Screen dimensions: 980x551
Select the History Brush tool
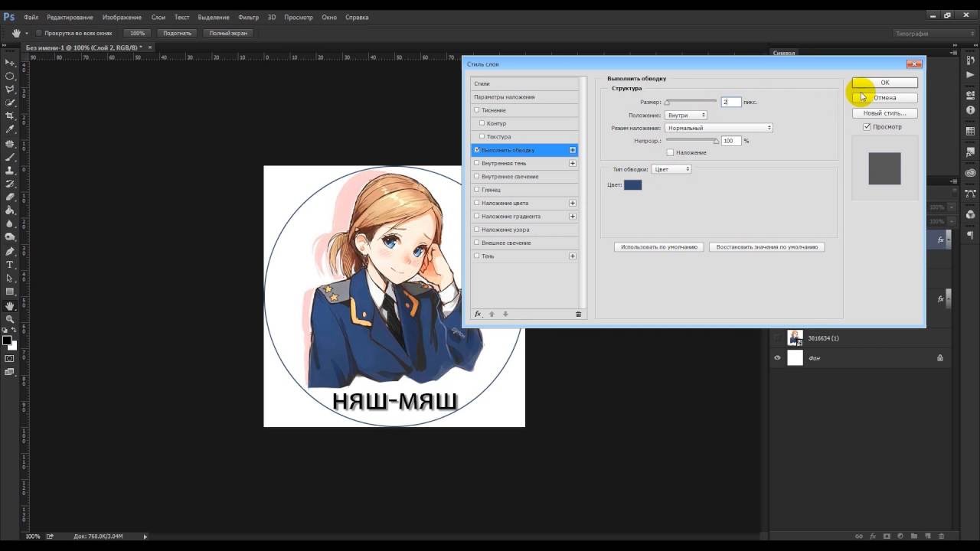point(10,184)
